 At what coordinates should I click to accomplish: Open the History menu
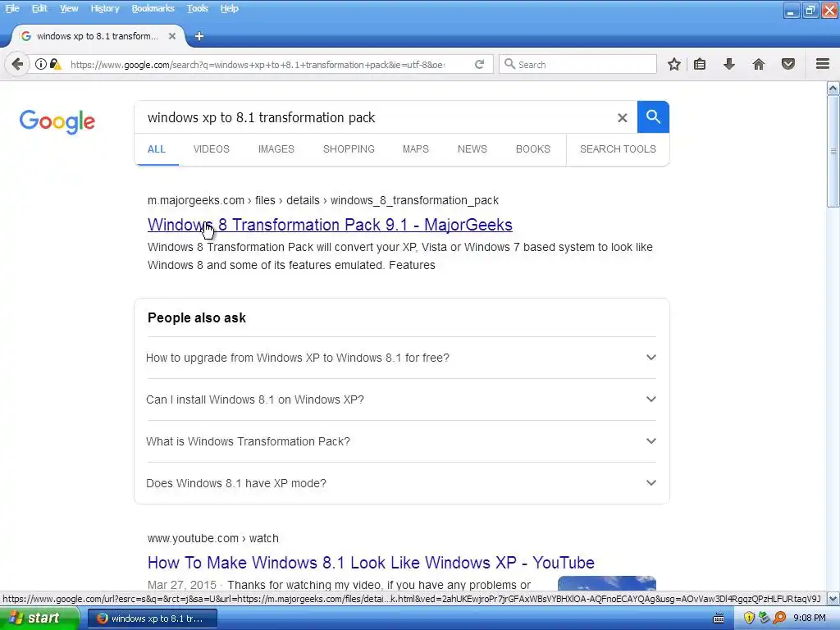pyautogui.click(x=104, y=8)
